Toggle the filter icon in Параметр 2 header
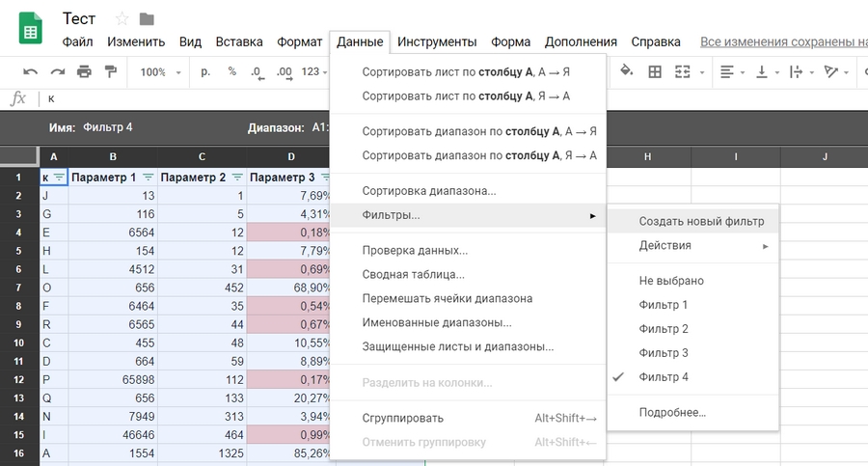The image size is (868, 466). (x=236, y=178)
